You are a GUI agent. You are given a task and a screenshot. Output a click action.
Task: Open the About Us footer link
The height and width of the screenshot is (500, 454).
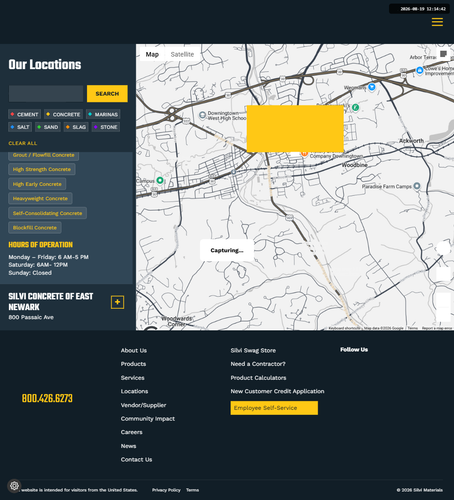134,350
